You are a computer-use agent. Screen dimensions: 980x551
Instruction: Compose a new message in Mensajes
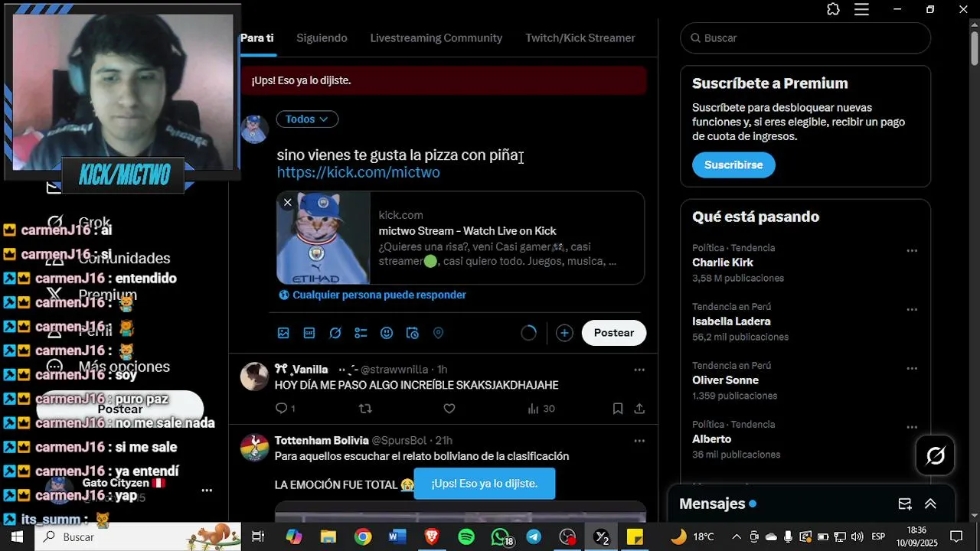(905, 504)
